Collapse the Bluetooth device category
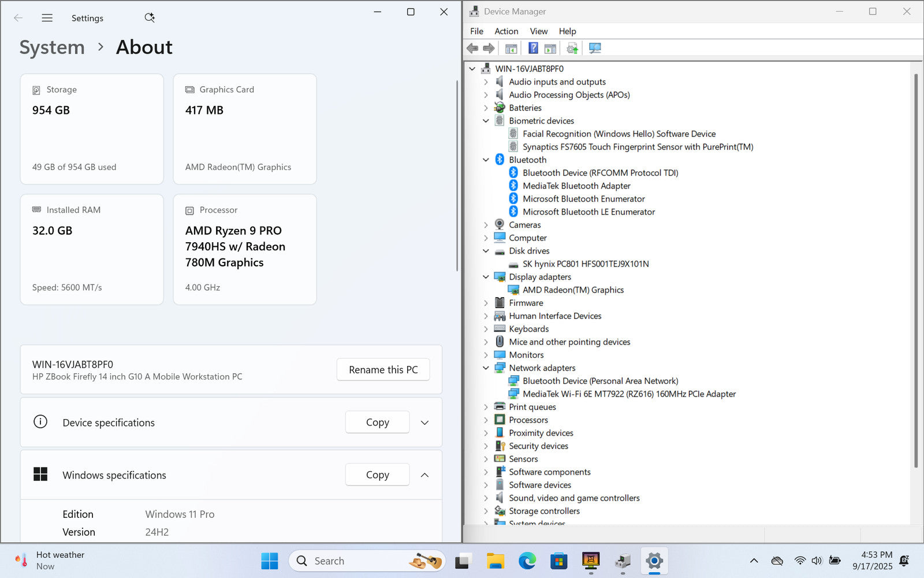Image resolution: width=924 pixels, height=578 pixels. pyautogui.click(x=486, y=160)
